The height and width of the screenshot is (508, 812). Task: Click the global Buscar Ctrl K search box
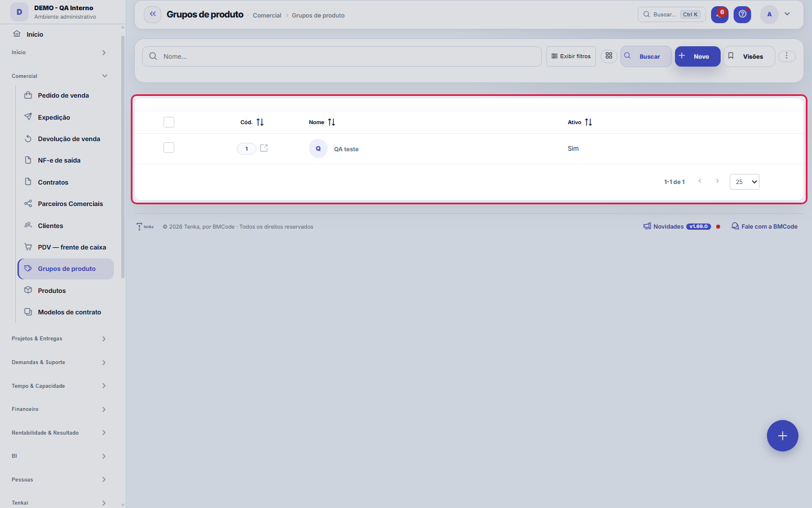coord(672,14)
